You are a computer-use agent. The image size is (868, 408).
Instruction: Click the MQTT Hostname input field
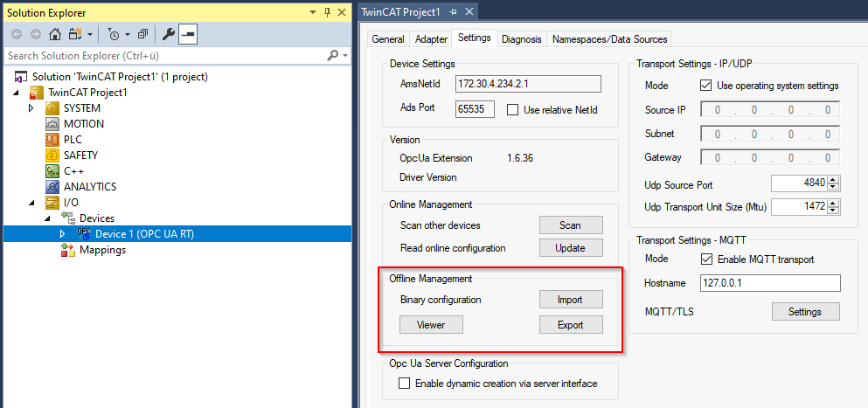click(x=771, y=283)
